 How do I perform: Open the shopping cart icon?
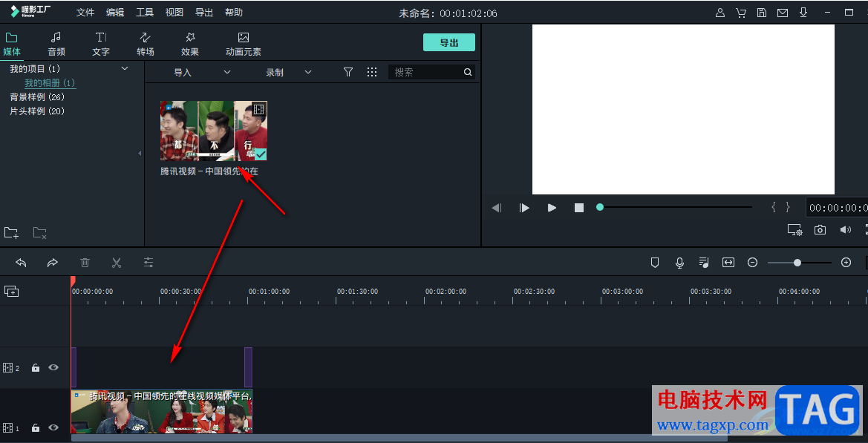click(741, 13)
